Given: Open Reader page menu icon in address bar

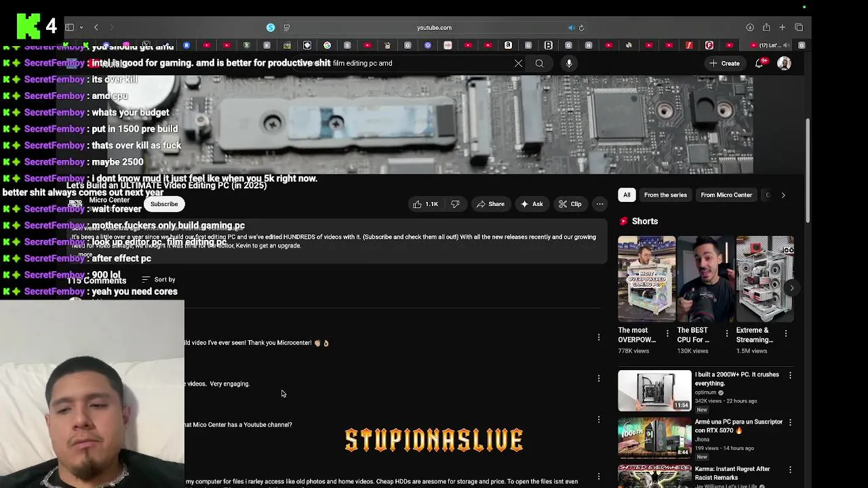Looking at the screenshot, I should pos(287,28).
